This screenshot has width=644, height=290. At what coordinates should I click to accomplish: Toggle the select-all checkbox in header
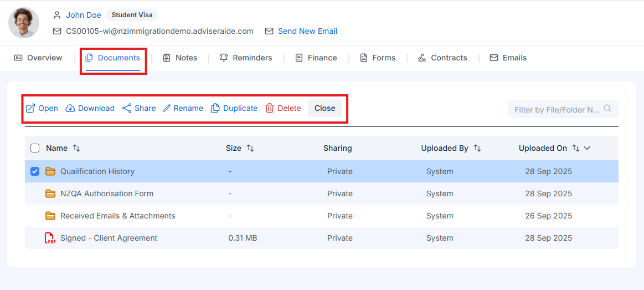coord(35,148)
